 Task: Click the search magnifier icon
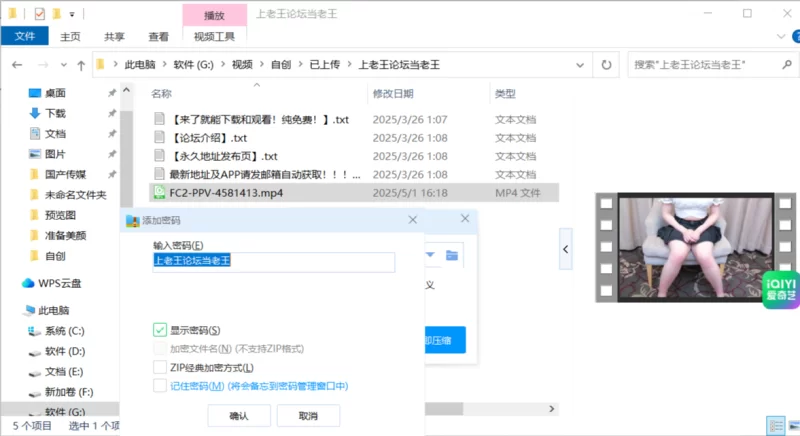point(787,65)
